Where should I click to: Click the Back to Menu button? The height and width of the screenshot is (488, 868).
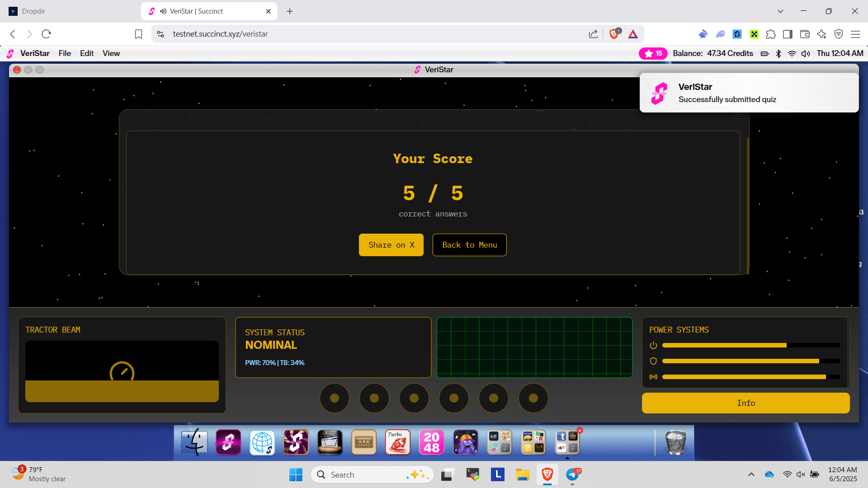coord(469,245)
